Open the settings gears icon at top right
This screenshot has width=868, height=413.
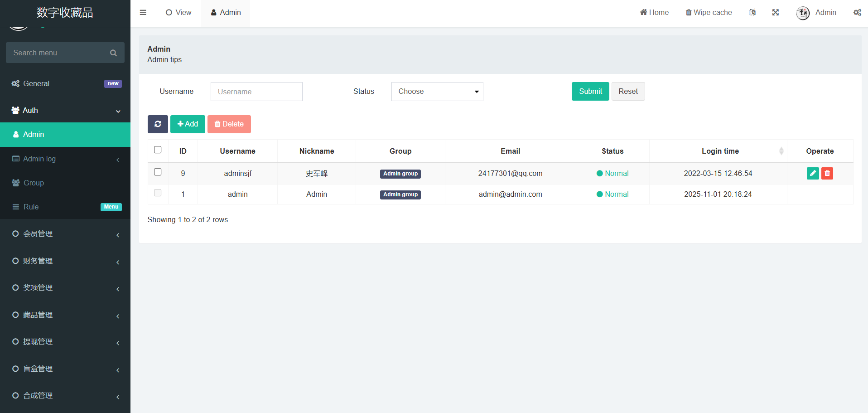pos(857,13)
